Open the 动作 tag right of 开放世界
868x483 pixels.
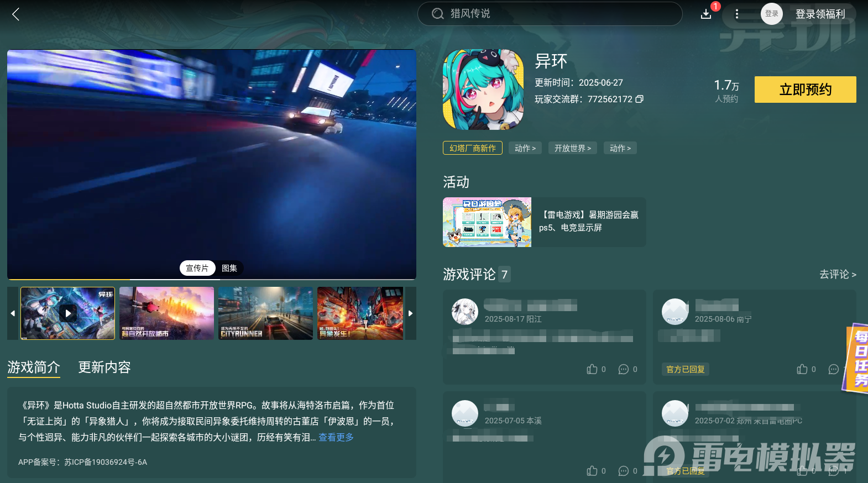620,148
